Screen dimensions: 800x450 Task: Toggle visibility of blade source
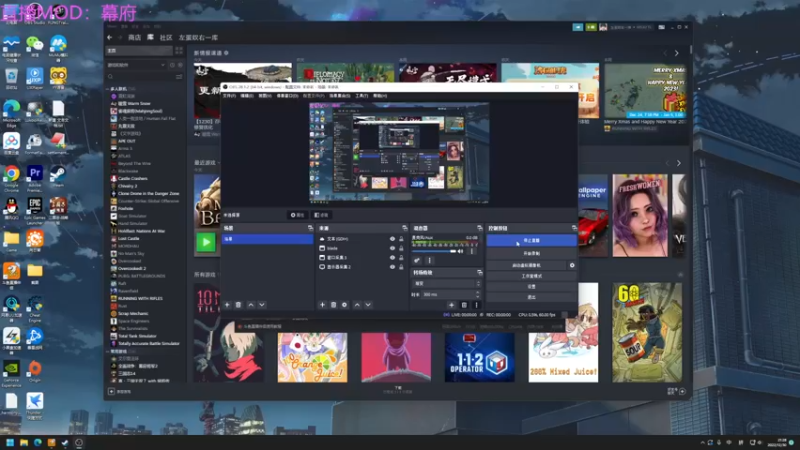392,248
